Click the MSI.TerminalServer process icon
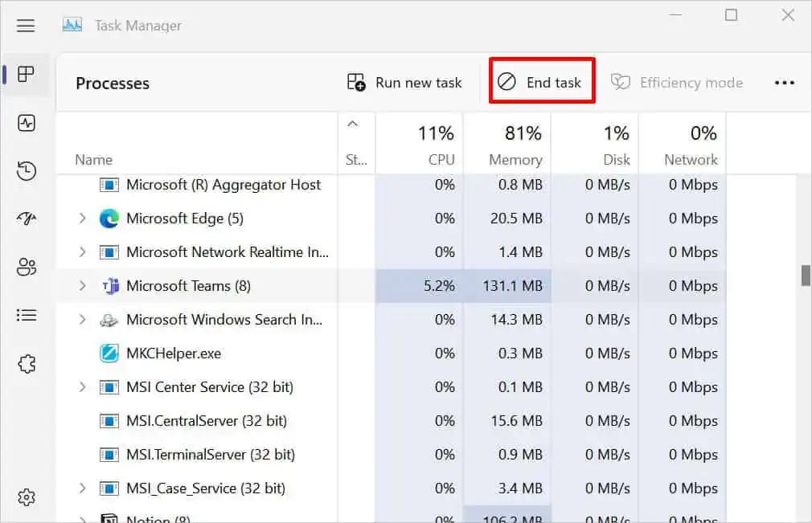The image size is (812, 523). pos(109,455)
